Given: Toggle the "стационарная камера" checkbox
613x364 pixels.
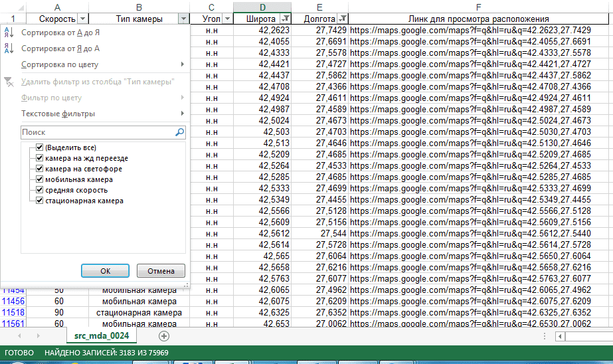Looking at the screenshot, I should click(40, 201).
